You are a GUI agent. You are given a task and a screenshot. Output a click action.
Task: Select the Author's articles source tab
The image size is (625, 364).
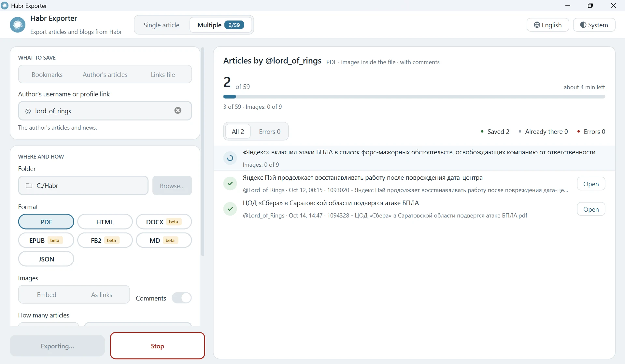coord(105,75)
